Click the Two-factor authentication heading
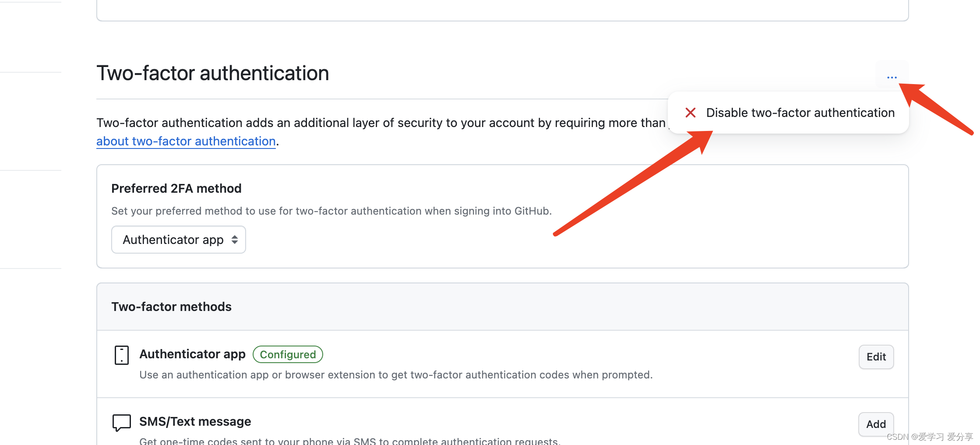This screenshot has height=445, width=980. [213, 73]
